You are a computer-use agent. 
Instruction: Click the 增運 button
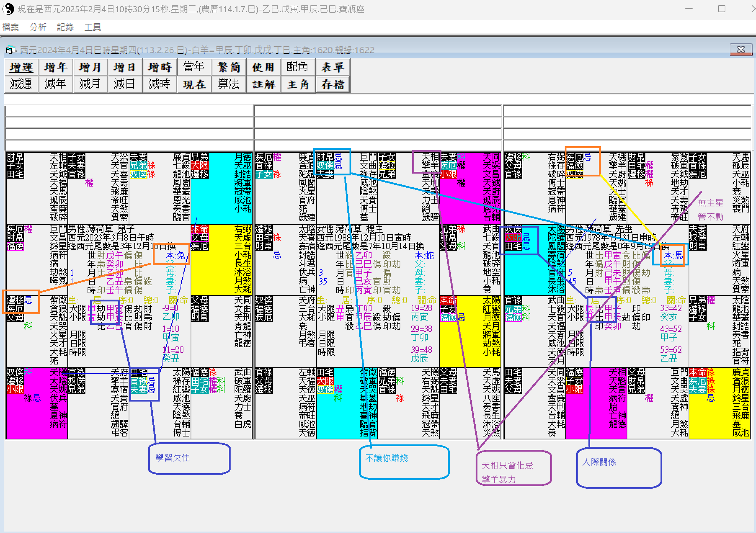[21, 67]
